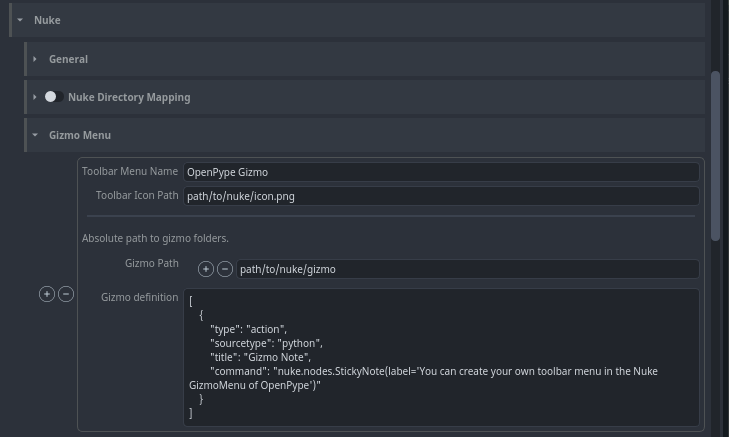The width and height of the screenshot is (729, 437).
Task: Click the vertical scrollbar handle
Action: pyautogui.click(x=715, y=155)
